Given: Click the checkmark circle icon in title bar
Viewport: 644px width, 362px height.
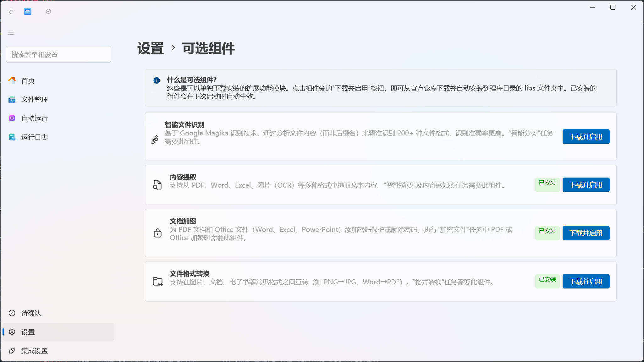Looking at the screenshot, I should click(48, 11).
